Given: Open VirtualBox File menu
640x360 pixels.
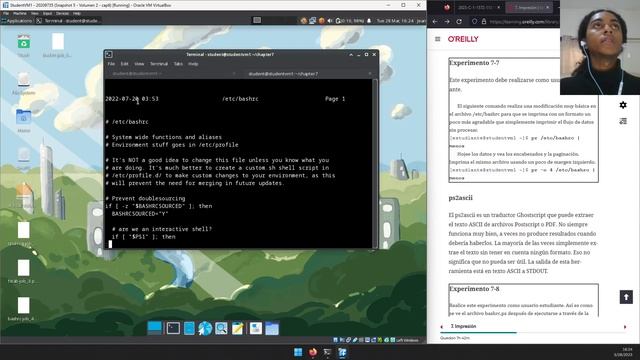Looking at the screenshot, I should (x=6, y=13).
